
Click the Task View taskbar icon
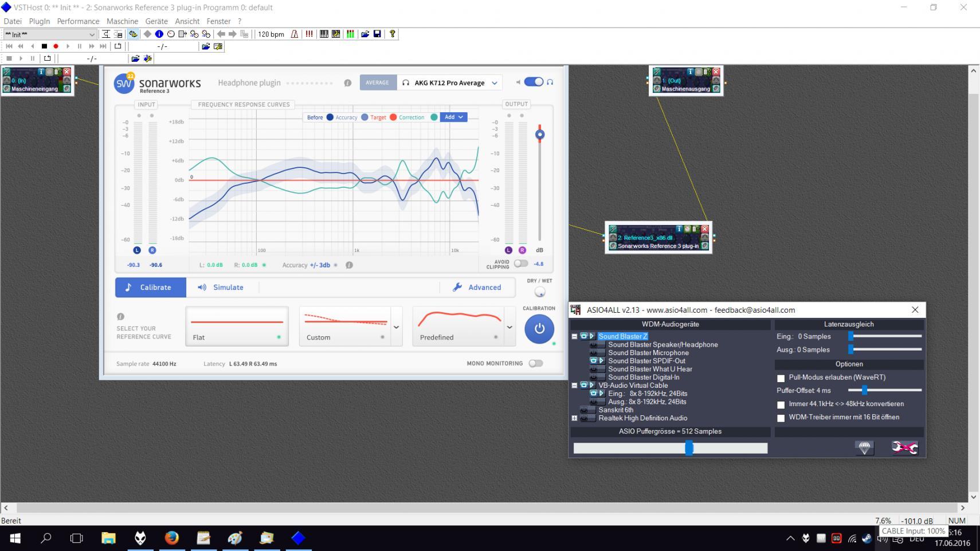point(76,538)
